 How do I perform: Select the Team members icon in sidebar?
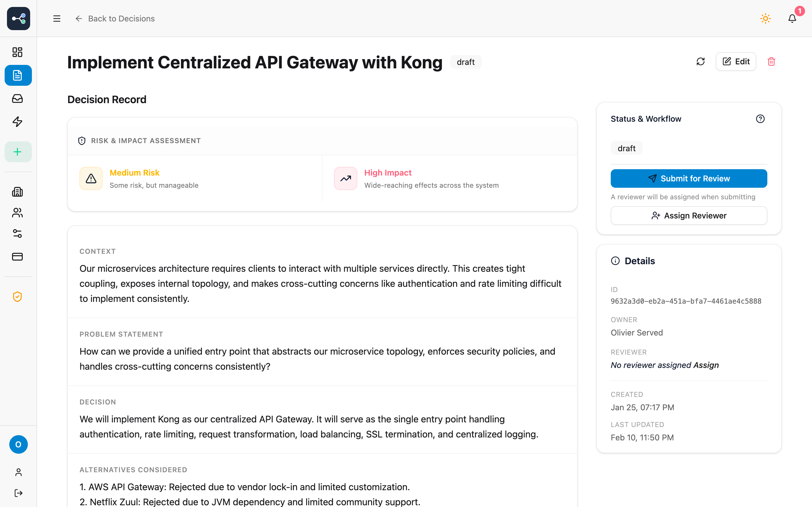tap(18, 213)
